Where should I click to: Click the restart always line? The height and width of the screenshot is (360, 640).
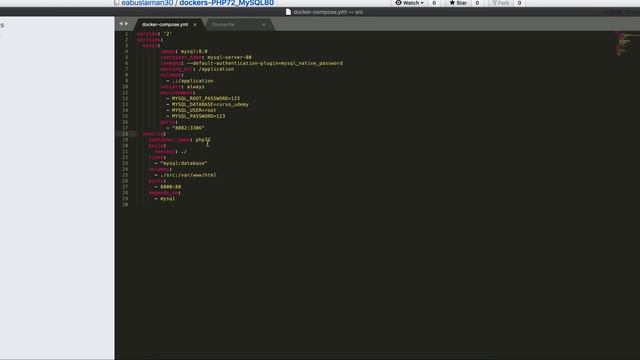tap(182, 87)
